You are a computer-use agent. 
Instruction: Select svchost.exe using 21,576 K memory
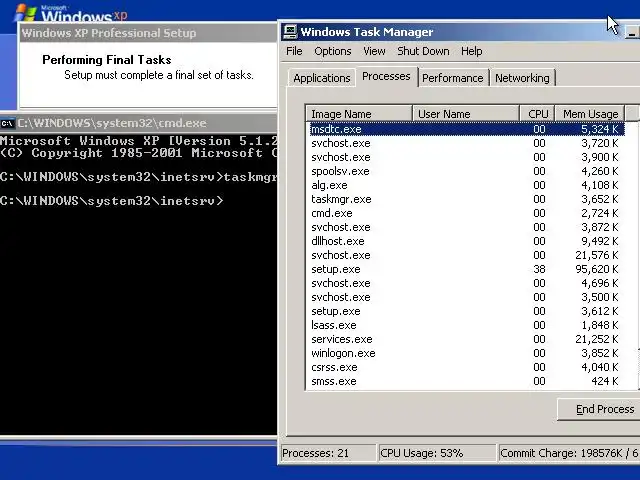(466, 255)
